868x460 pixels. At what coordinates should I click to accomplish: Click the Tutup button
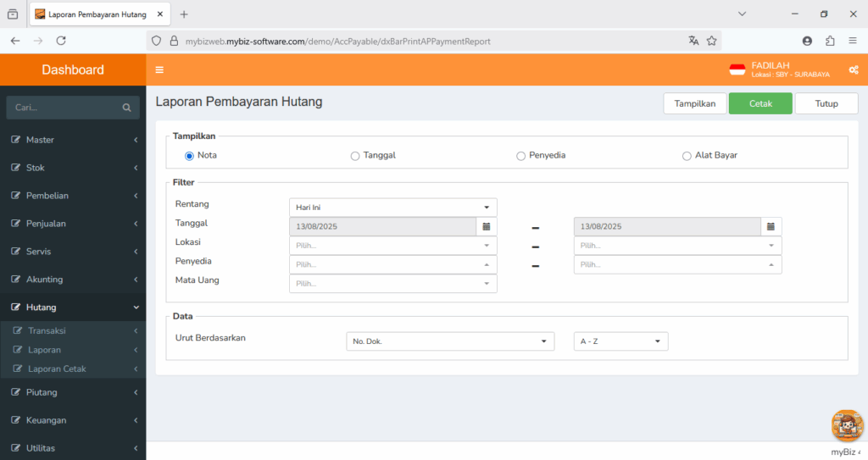(x=826, y=103)
